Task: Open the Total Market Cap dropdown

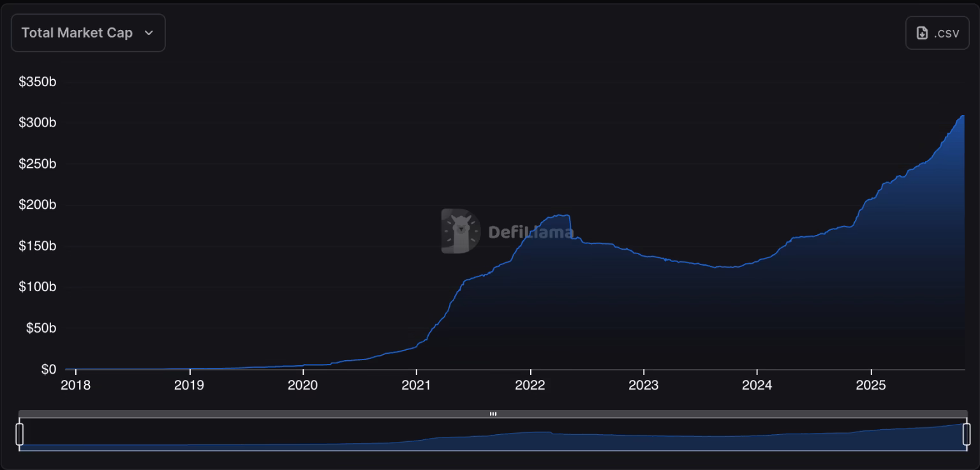Action: click(87, 33)
